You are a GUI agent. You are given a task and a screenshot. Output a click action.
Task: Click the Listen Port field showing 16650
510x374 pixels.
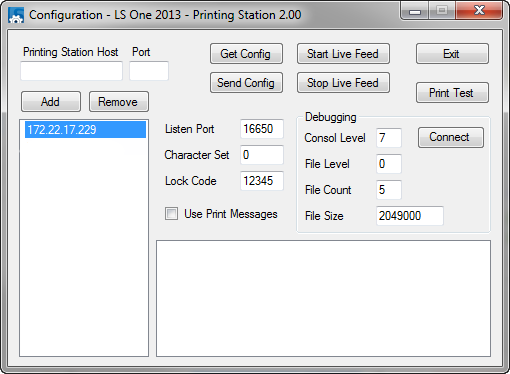tap(262, 129)
